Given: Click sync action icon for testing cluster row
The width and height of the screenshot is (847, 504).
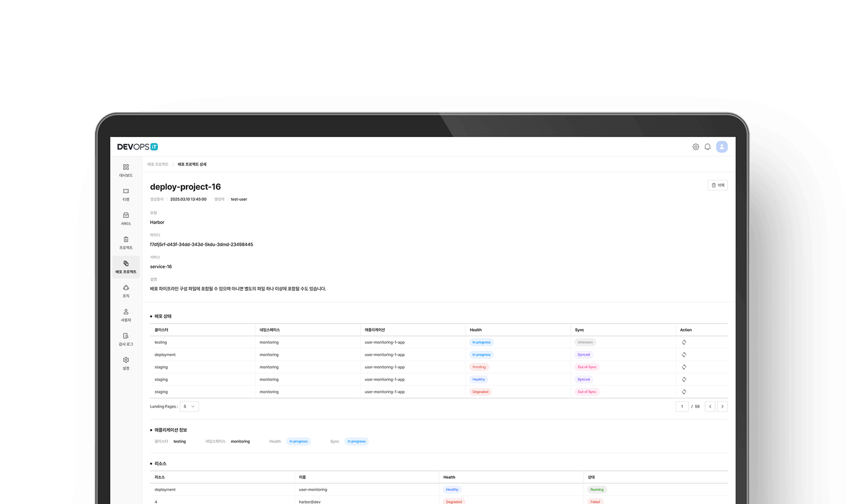Looking at the screenshot, I should pos(684,342).
